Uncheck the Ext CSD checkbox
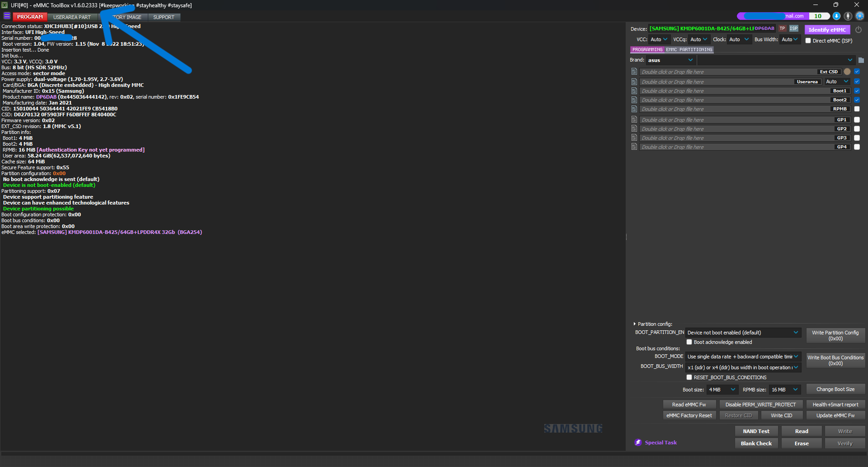This screenshot has width=868, height=467. 857,71
